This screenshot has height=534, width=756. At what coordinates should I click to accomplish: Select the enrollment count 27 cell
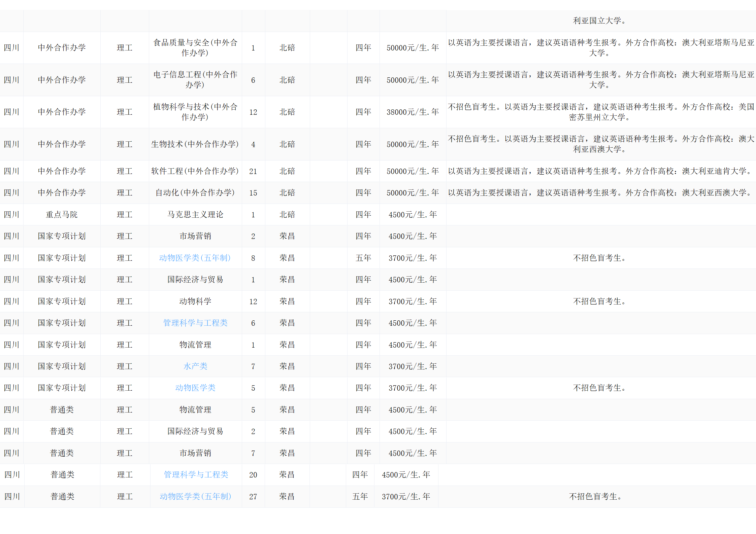click(x=253, y=497)
